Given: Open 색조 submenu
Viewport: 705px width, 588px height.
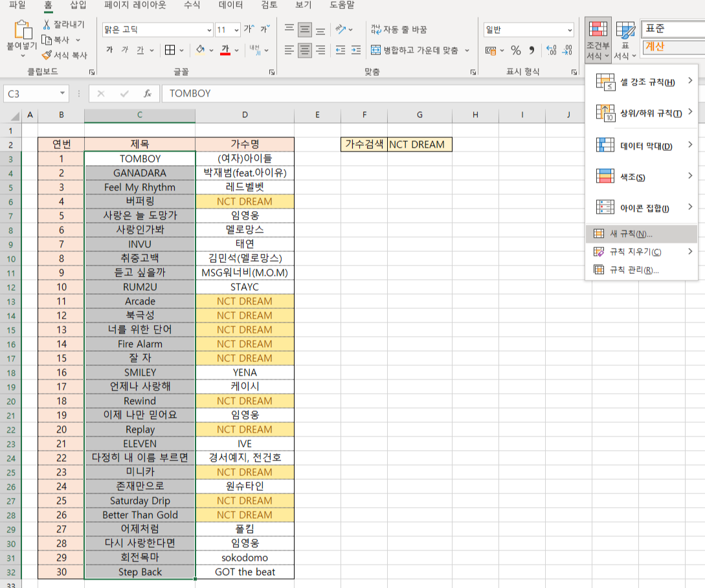Looking at the screenshot, I should click(642, 176).
